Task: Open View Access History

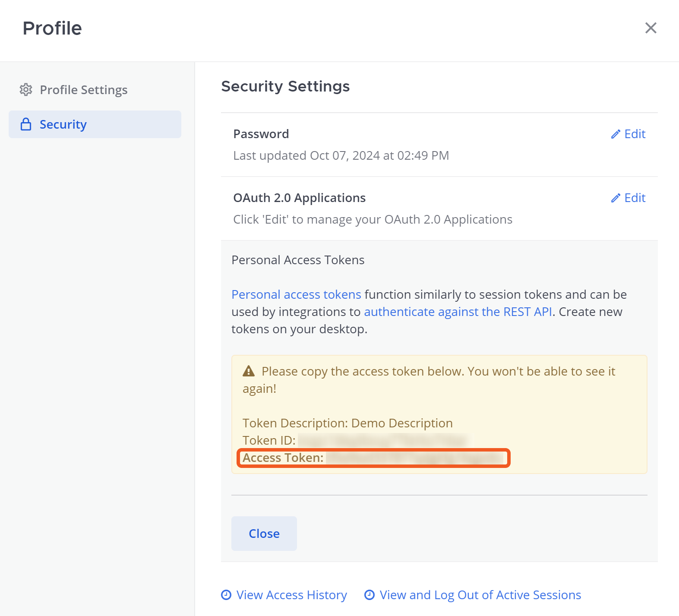Action: tap(291, 595)
